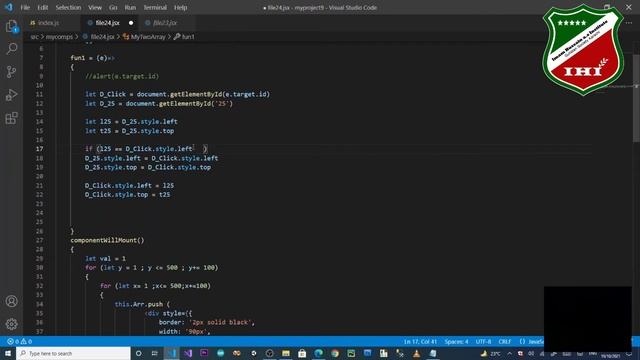Open the Selection menu

pos(68,7)
